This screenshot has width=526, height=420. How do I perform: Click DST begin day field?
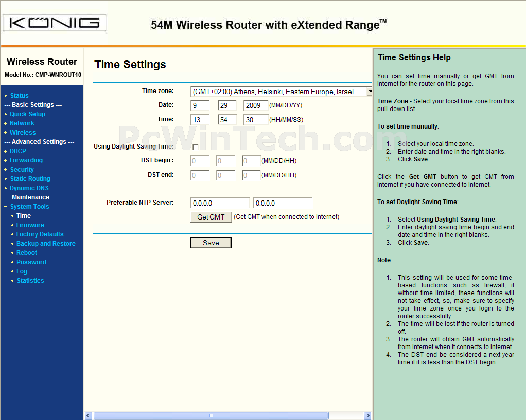(226, 161)
